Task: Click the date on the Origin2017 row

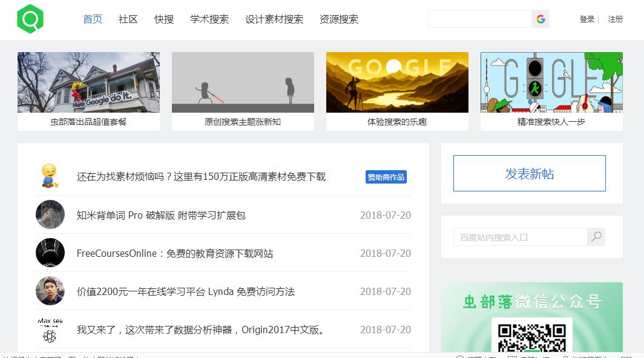Action: pos(385,330)
